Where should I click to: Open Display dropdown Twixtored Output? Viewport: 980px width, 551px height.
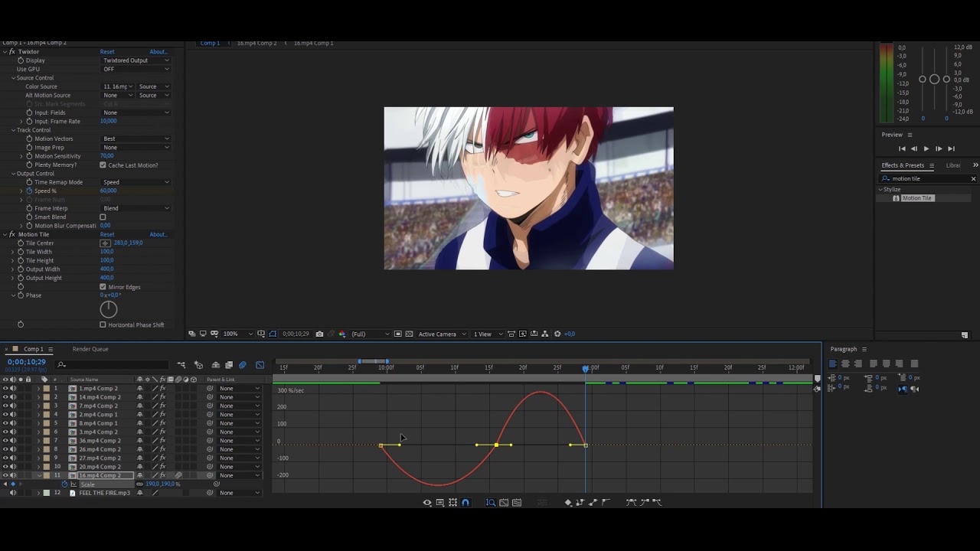click(x=136, y=60)
